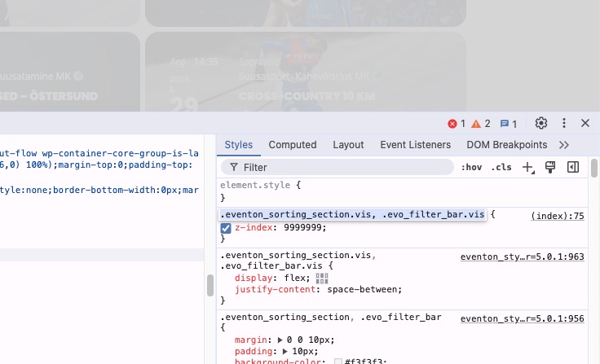Uncheck the z-index property checkbox

(227, 228)
